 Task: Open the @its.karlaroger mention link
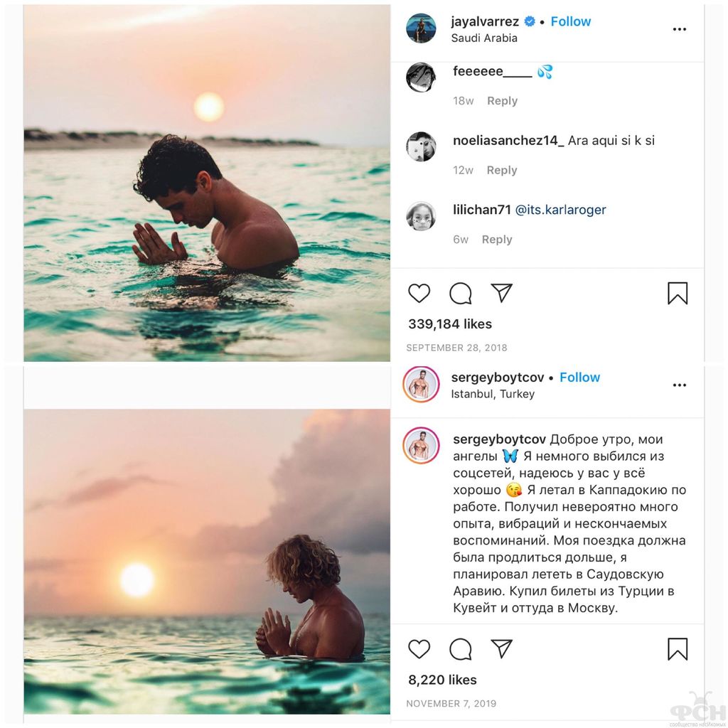point(560,210)
